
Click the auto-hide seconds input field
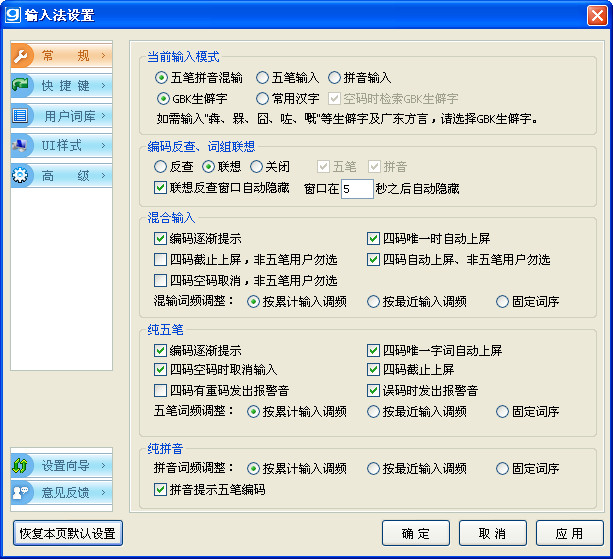click(x=357, y=189)
